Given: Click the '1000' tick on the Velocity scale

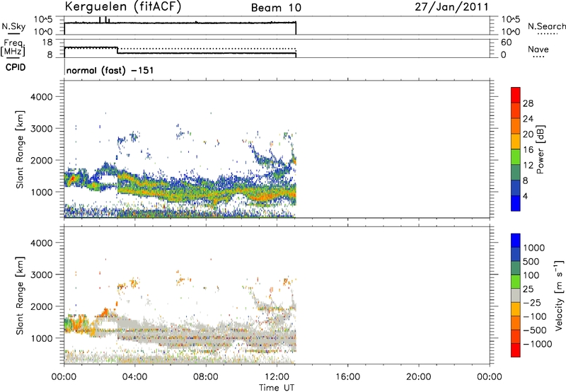Looking at the screenshot, I should (x=534, y=248).
